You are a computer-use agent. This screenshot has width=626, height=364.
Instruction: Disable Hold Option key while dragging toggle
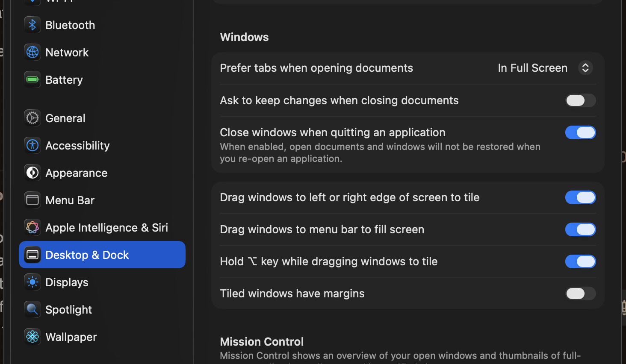tap(580, 261)
